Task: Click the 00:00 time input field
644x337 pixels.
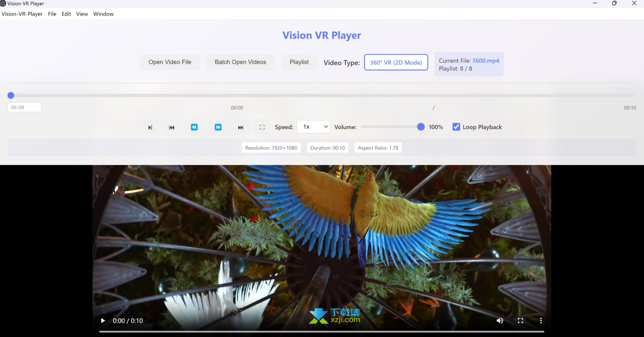Action: [24, 107]
